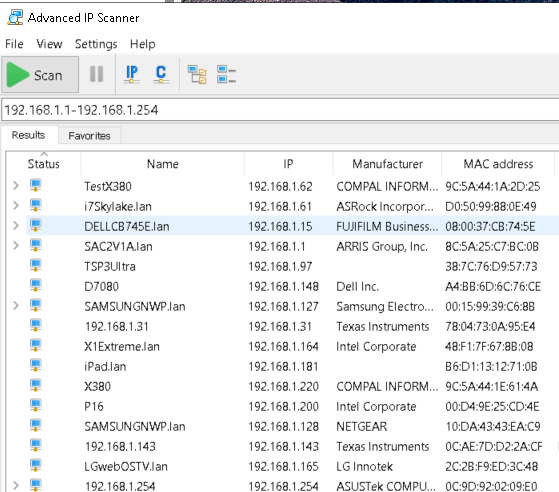Click the computer icon for X380
The image size is (559, 492).
[x=36, y=385]
